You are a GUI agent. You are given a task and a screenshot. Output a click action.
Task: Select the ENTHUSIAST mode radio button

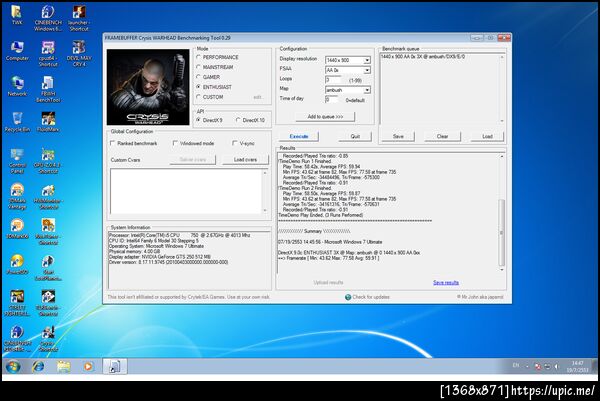pyautogui.click(x=198, y=87)
